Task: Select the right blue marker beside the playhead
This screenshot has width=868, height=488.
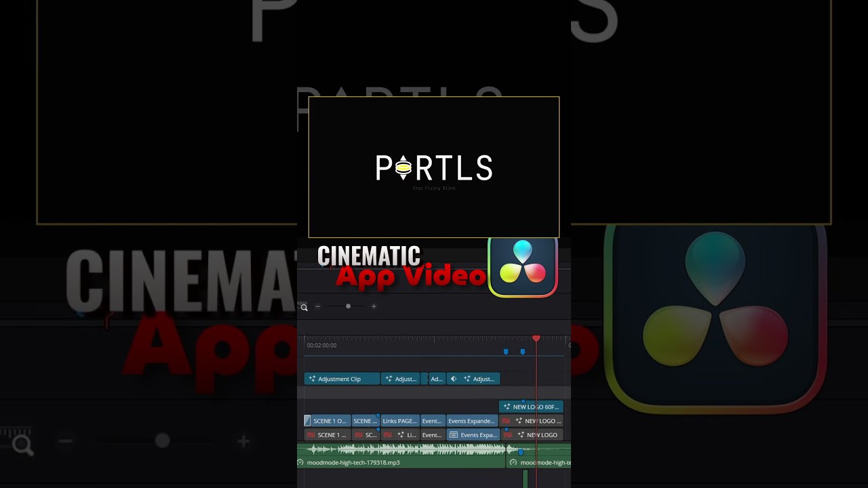Action: point(522,352)
